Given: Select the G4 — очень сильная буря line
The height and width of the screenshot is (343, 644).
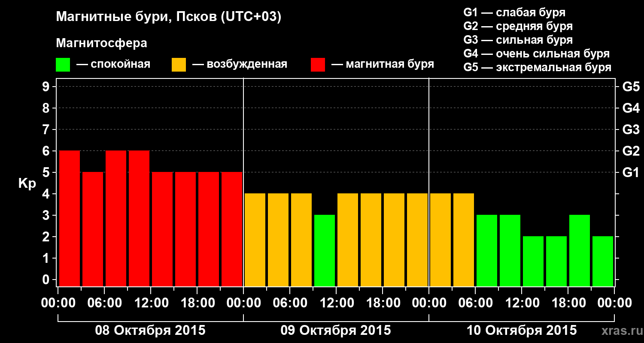Looking at the screenshot, I should pos(537,54).
